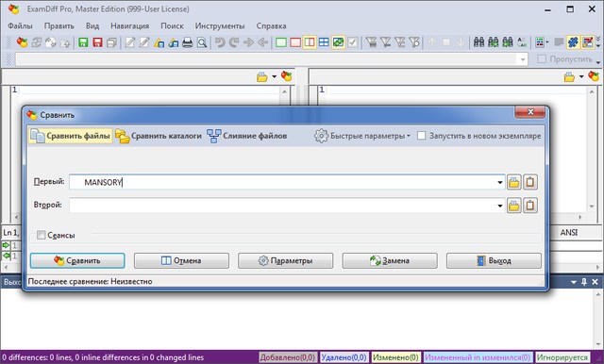604x364 pixels.
Task: Click the green right arrow icon at bottom left
Action: click(x=6, y=245)
